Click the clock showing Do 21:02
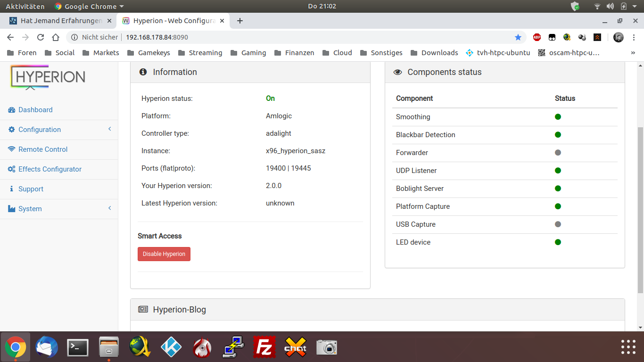 [x=322, y=7]
